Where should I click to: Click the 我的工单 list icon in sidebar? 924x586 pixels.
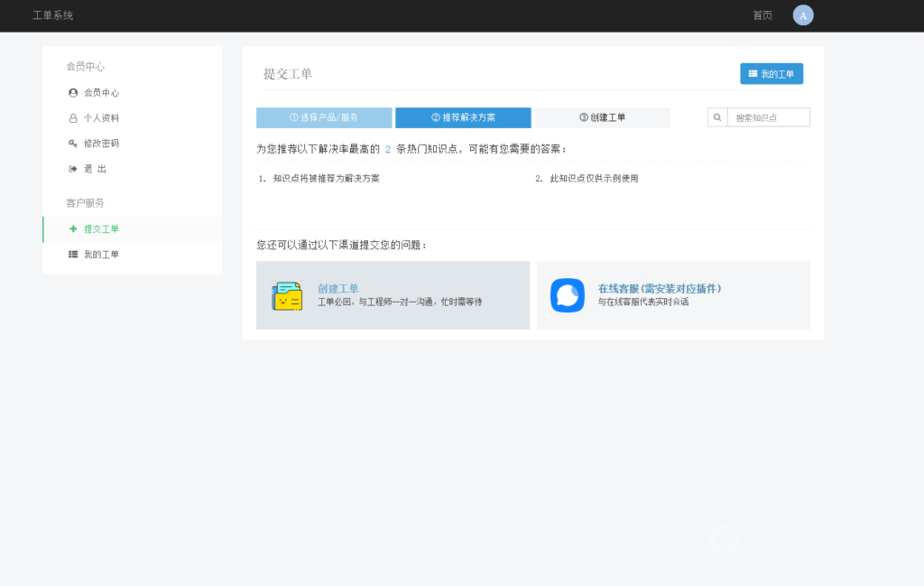(x=72, y=255)
